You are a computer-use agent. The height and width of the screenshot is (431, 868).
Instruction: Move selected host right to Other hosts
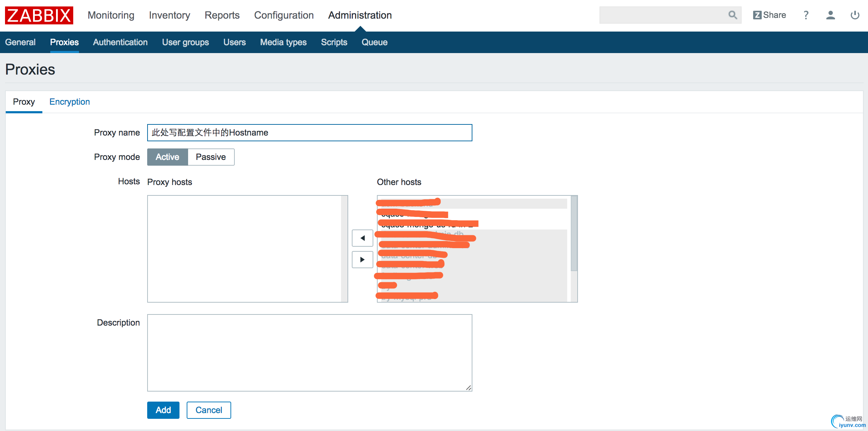click(x=362, y=259)
